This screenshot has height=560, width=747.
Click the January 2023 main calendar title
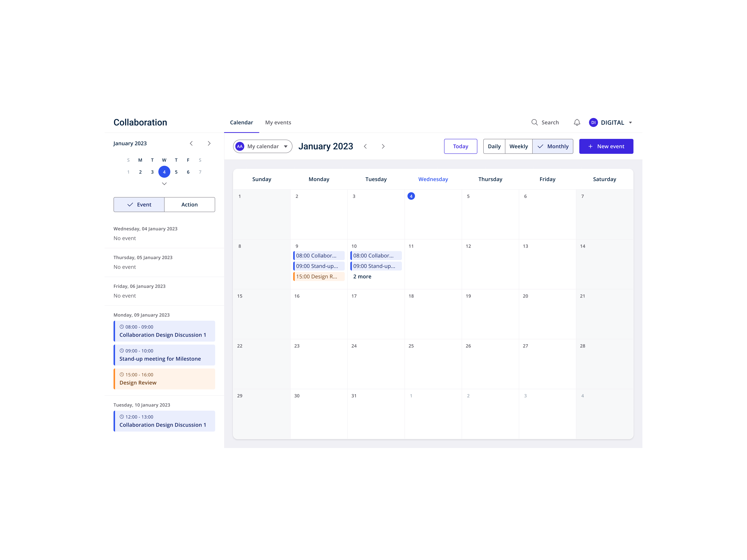click(x=326, y=146)
